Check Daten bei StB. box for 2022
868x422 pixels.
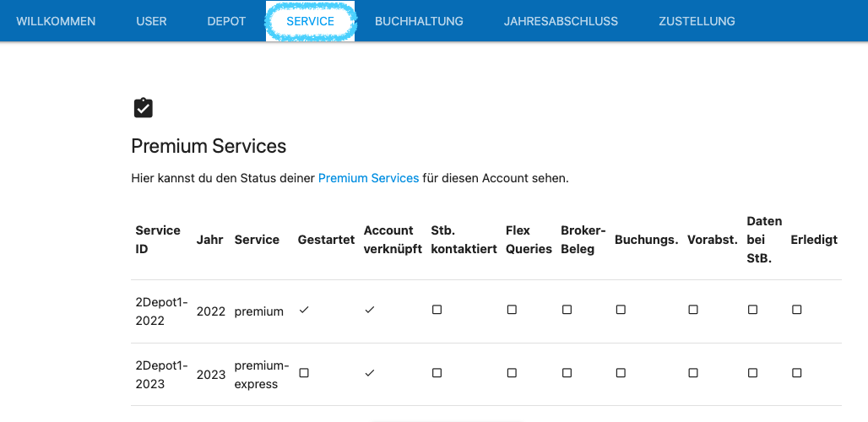pyautogui.click(x=753, y=310)
